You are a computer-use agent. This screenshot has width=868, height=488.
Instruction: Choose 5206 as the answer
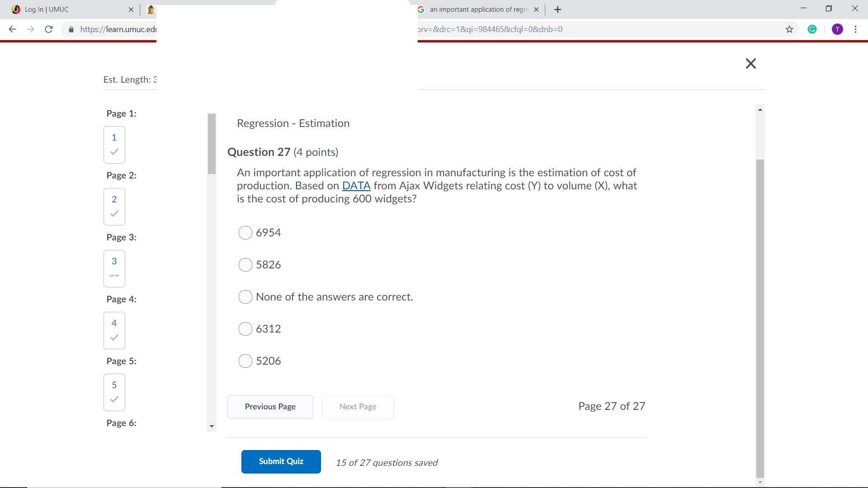245,361
